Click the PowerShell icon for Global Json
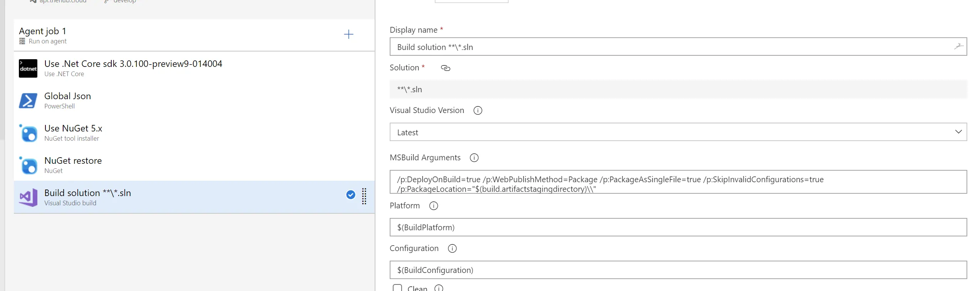Image resolution: width=980 pixels, height=291 pixels. 28,101
